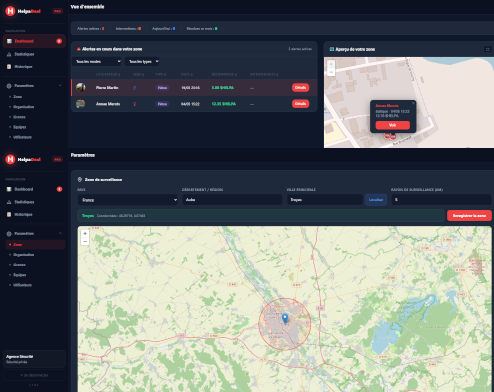
Task: Sort alerts by the Utilisateur column
Action: [108, 74]
